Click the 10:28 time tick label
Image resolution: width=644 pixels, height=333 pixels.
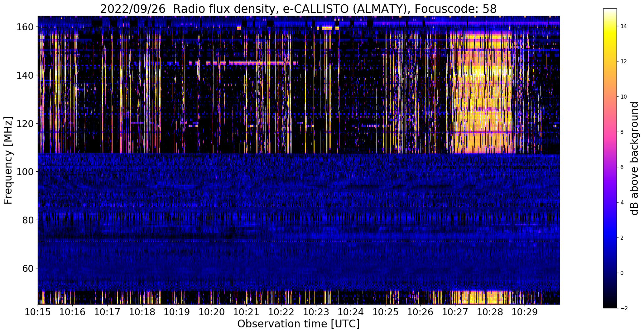coord(490,312)
